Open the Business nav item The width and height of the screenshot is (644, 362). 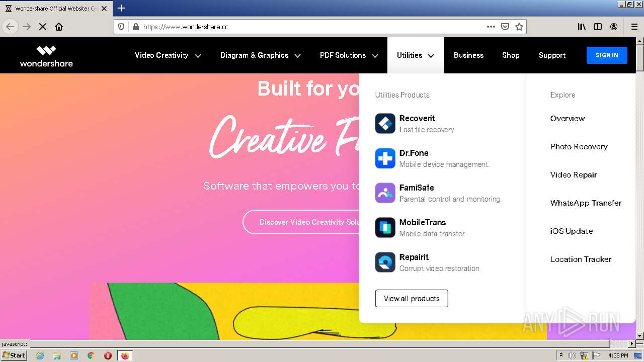pos(468,55)
